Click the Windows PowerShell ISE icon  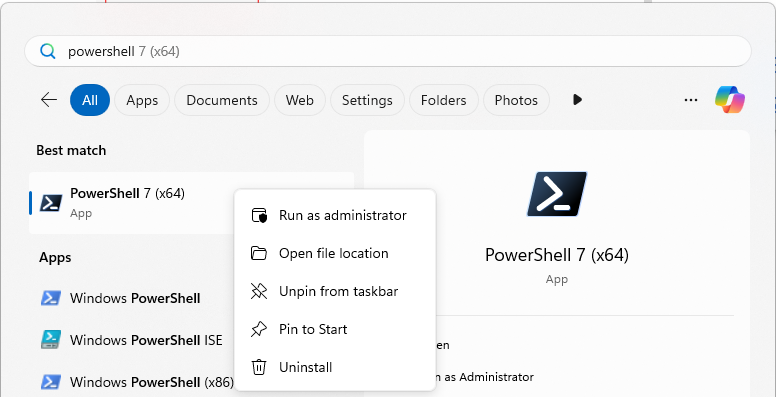(x=50, y=340)
